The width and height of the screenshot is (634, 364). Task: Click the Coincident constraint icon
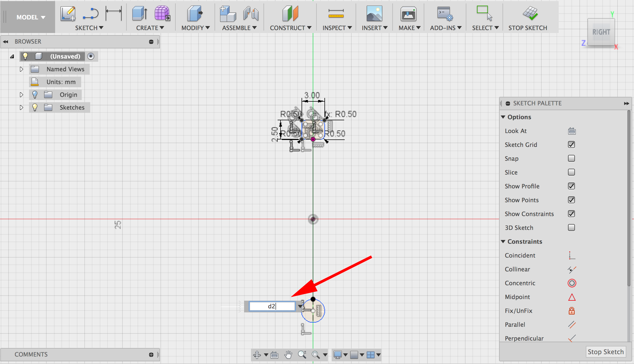(x=572, y=255)
